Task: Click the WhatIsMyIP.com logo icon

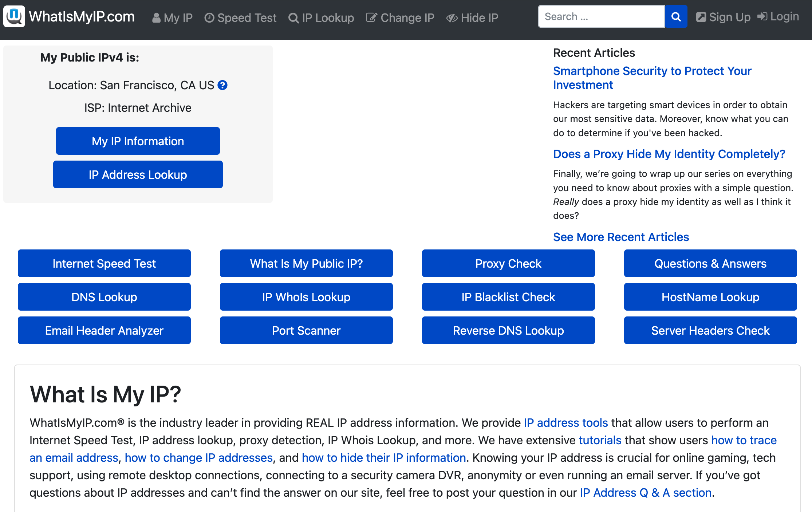Action: pyautogui.click(x=14, y=16)
